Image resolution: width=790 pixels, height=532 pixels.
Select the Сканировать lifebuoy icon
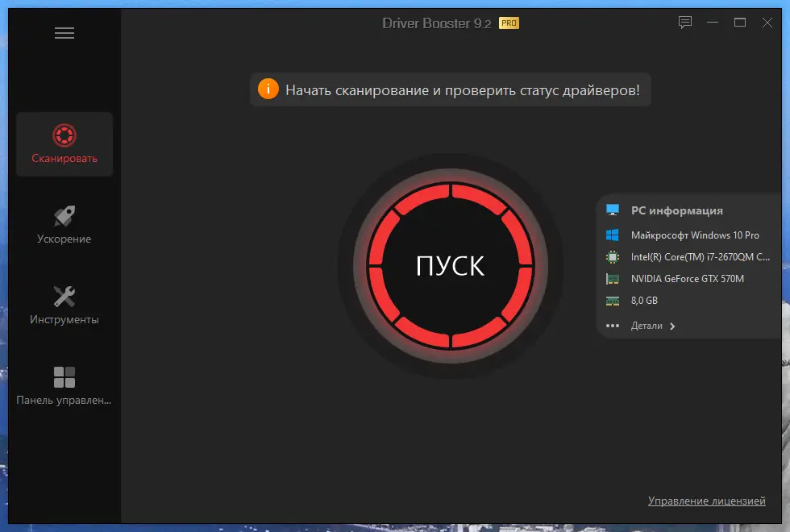click(x=64, y=135)
